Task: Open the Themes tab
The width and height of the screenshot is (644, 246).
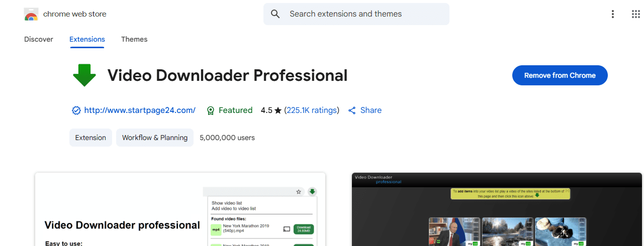Action: [x=134, y=39]
